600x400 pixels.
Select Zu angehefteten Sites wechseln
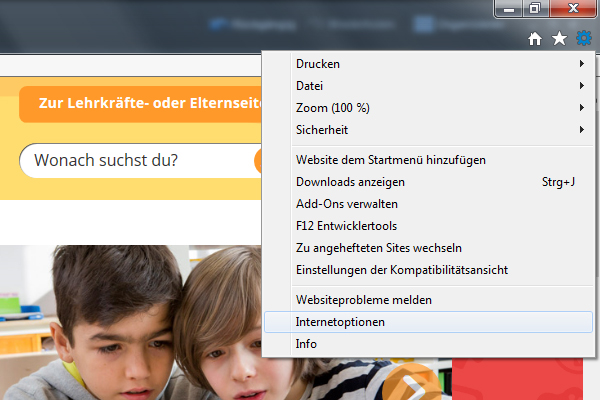click(x=379, y=248)
